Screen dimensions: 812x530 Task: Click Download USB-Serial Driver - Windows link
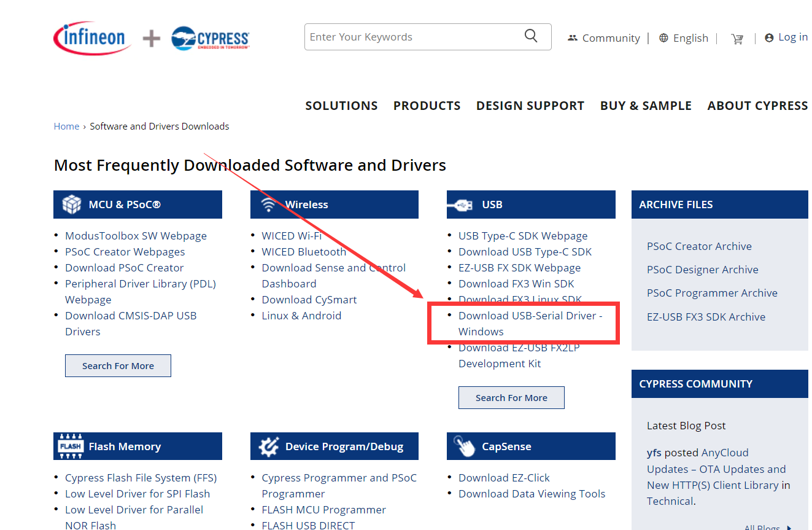pos(530,324)
